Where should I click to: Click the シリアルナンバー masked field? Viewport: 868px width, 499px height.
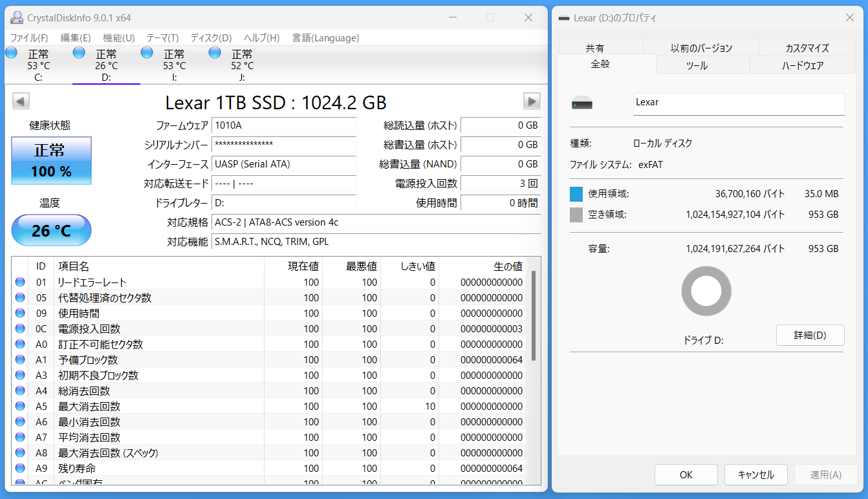pyautogui.click(x=284, y=145)
